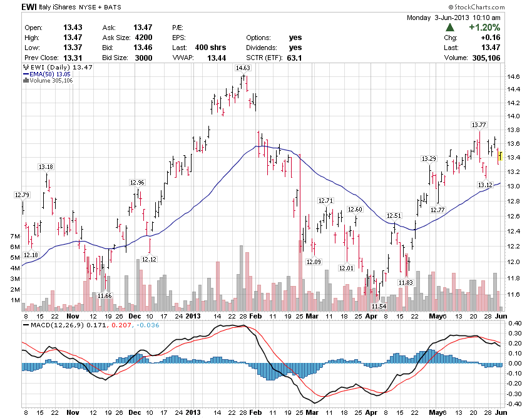532x418 pixels.
Task: Click the 13.29 price label
Action: coord(429,158)
